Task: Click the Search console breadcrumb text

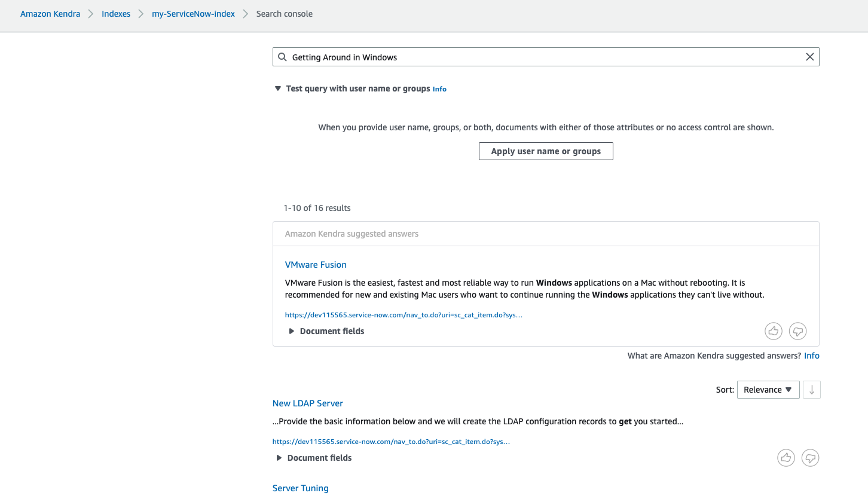Action: pyautogui.click(x=285, y=14)
